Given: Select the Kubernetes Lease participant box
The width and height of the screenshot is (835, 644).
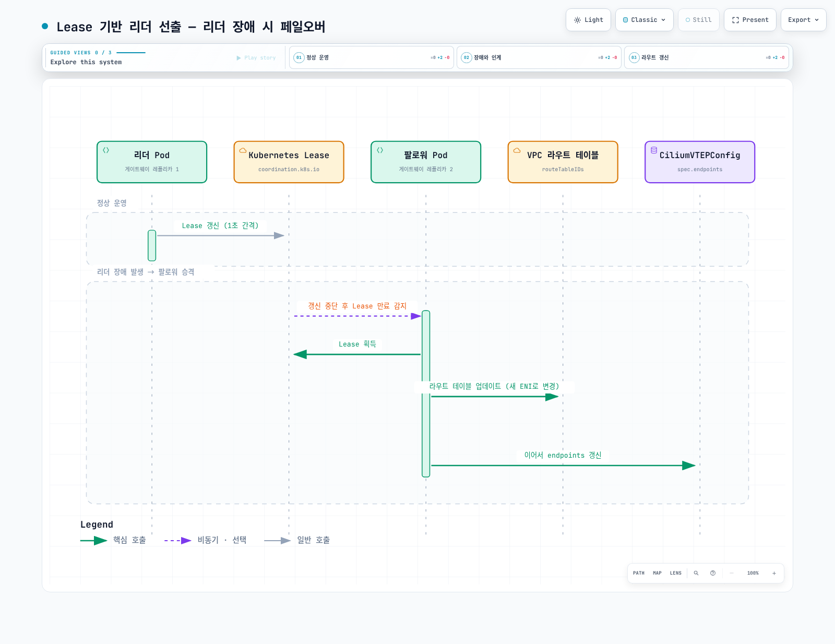Looking at the screenshot, I should coord(289,162).
